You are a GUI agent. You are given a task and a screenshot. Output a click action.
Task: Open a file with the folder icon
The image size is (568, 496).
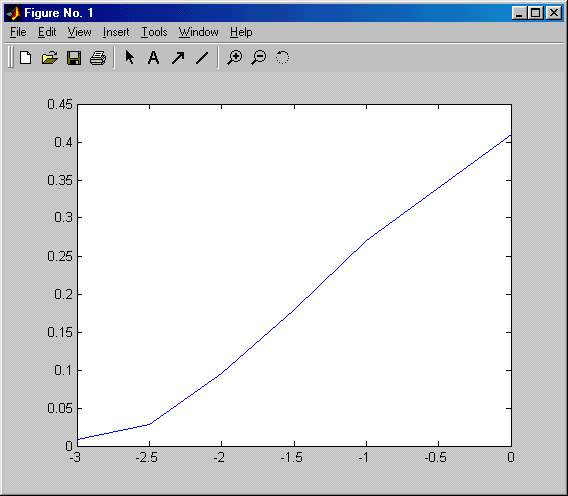pos(50,58)
